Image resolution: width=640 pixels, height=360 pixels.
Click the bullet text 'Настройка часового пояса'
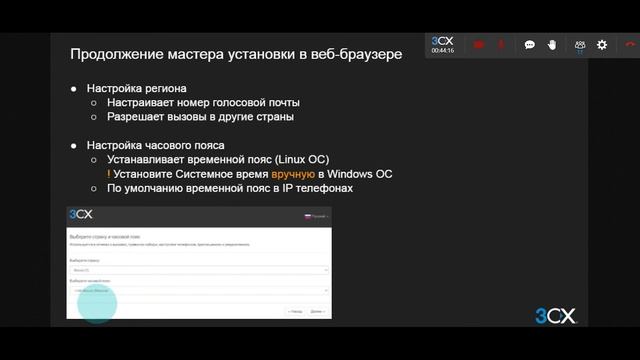point(156,146)
